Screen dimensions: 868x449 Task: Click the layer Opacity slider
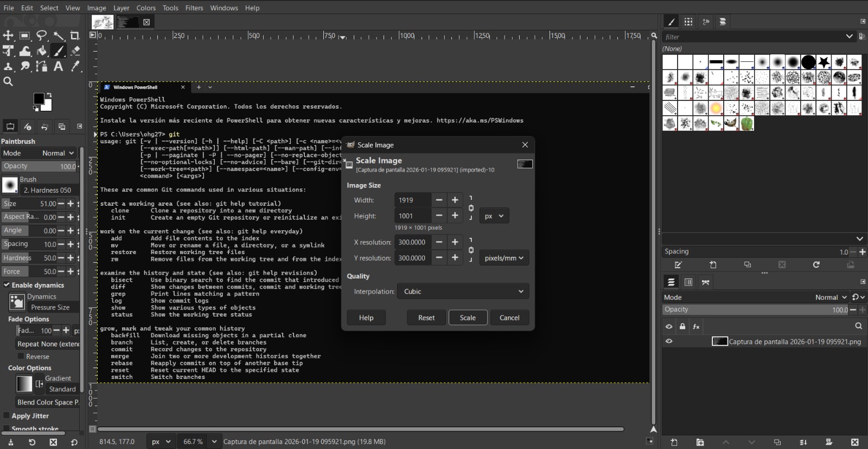[754, 309]
